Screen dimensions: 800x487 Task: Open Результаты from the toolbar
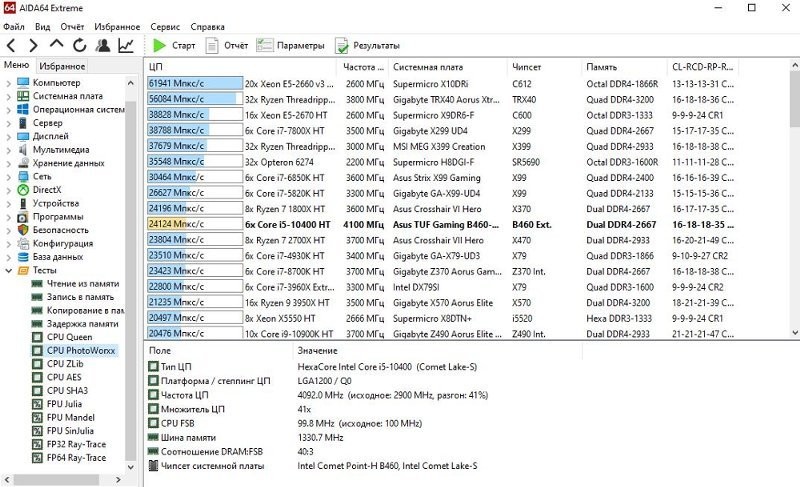pyautogui.click(x=367, y=45)
